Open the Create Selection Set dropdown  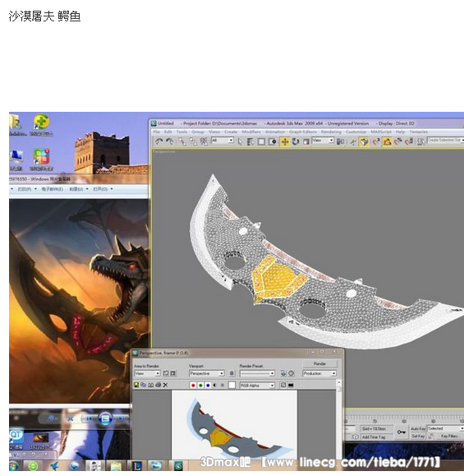445,141
